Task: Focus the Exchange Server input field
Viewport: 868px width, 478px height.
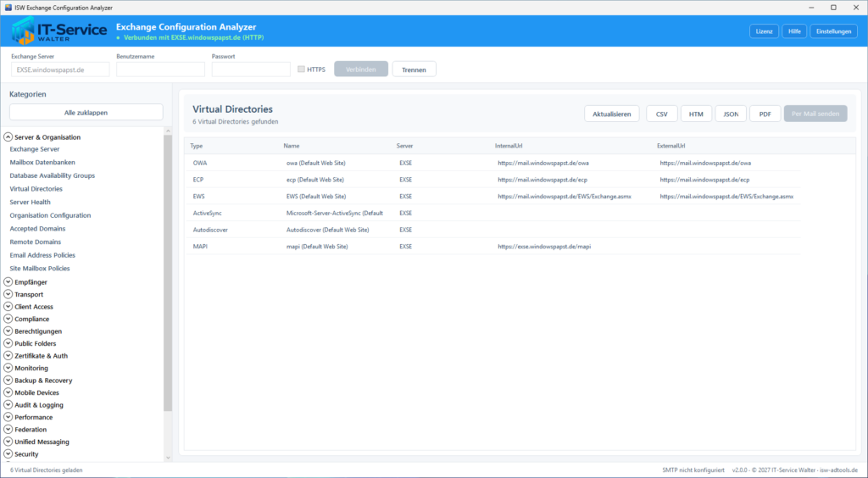Action: coord(60,69)
